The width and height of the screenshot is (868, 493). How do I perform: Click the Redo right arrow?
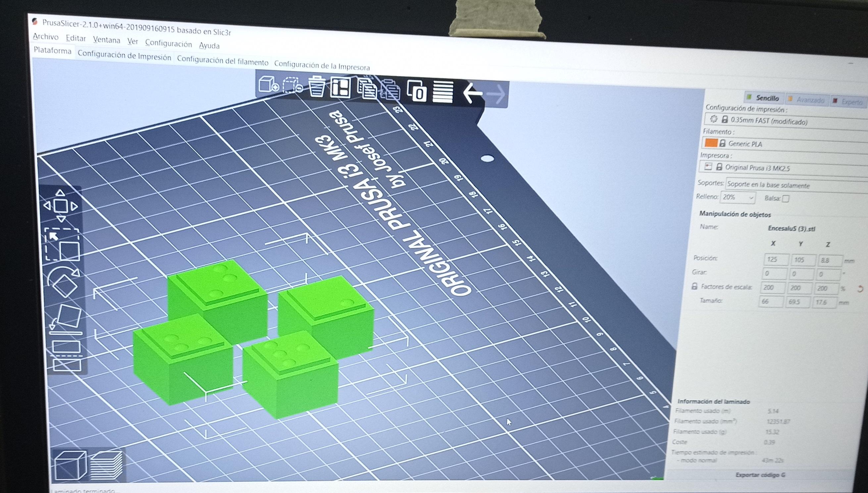pos(496,95)
